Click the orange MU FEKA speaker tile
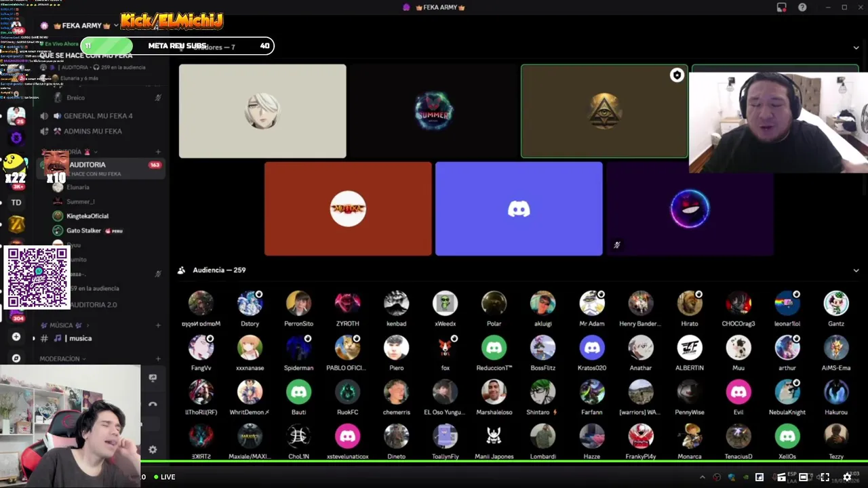Screen dimensions: 868x488 [348, 209]
